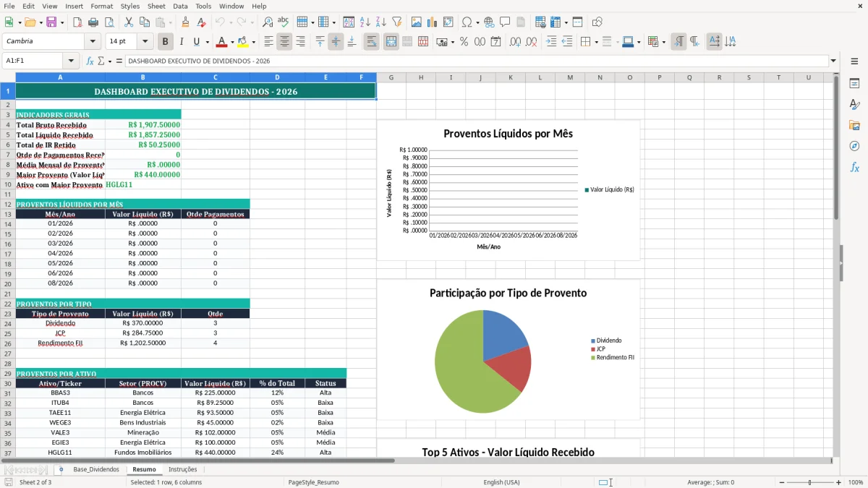
Task: Format cells as date
Action: tap(495, 42)
